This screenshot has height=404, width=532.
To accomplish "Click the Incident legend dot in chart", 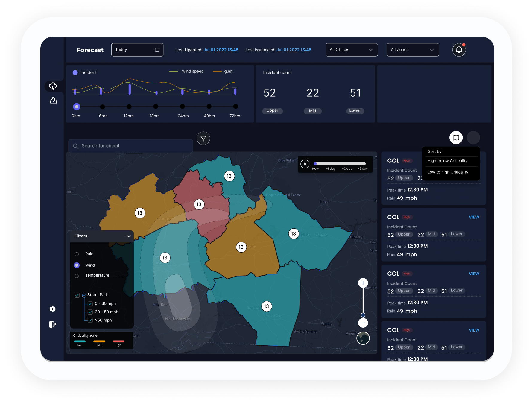I will [75, 72].
